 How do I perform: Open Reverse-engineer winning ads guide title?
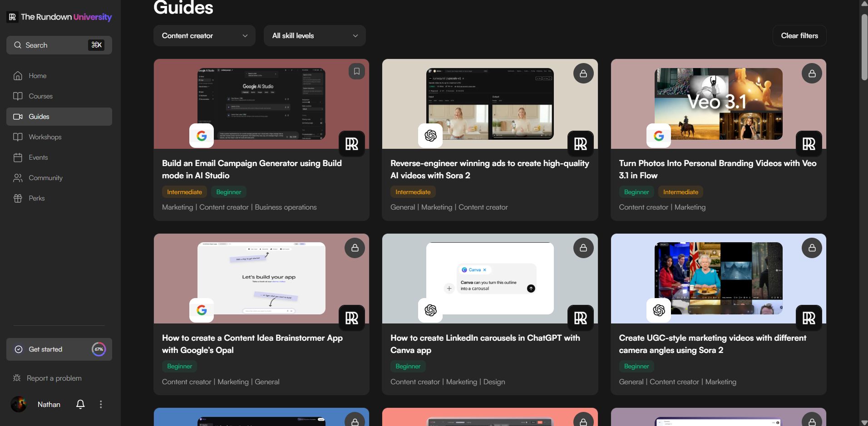pos(490,169)
